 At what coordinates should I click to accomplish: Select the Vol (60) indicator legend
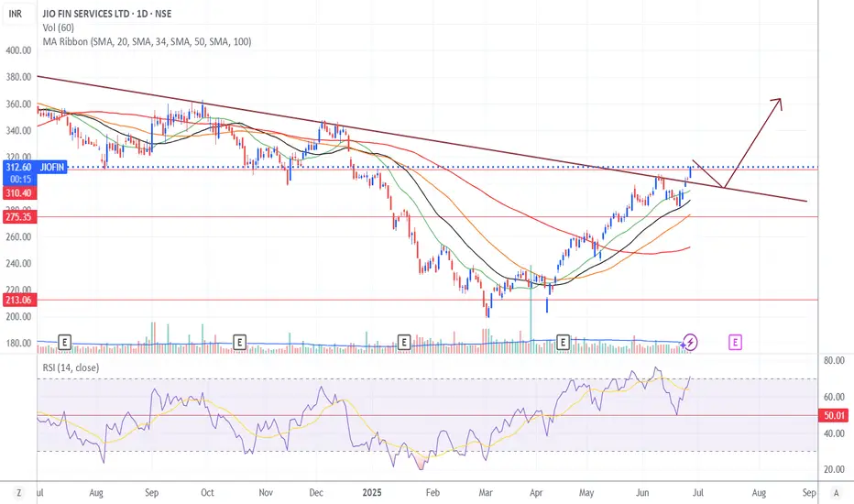pos(59,27)
